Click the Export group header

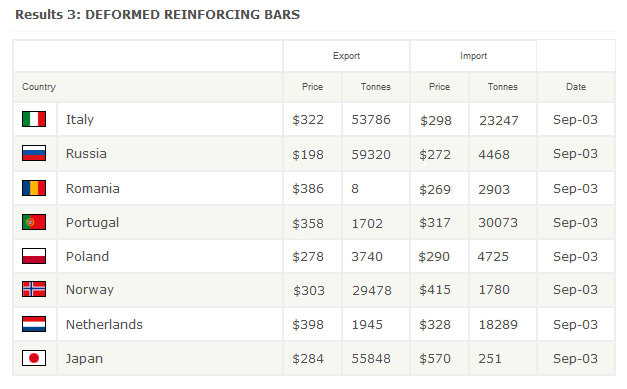[x=346, y=56]
